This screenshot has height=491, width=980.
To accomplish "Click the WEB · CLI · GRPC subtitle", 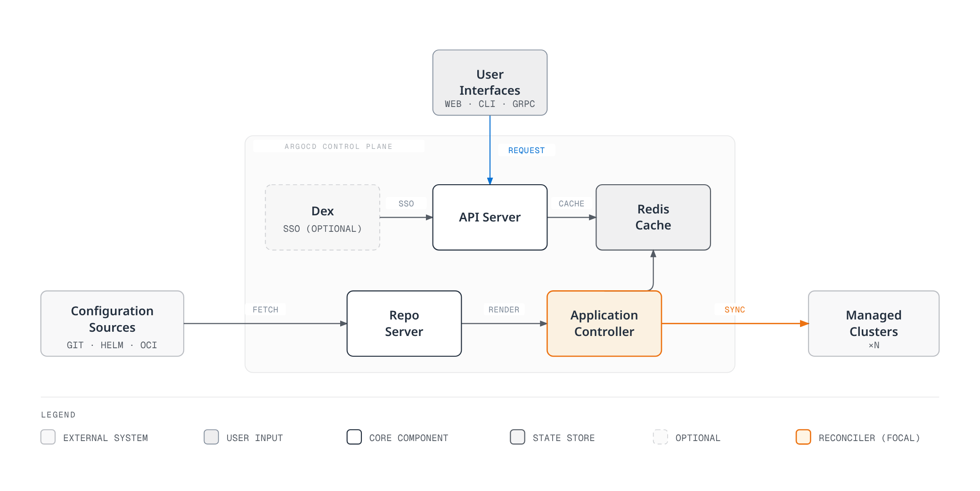I will tap(490, 104).
